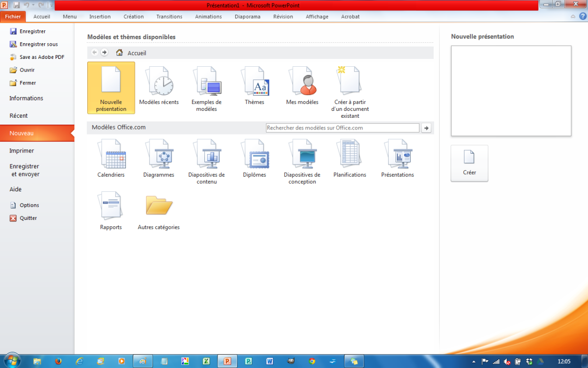The width and height of the screenshot is (588, 368).
Task: Open the Présentations templates folder
Action: pyautogui.click(x=398, y=158)
